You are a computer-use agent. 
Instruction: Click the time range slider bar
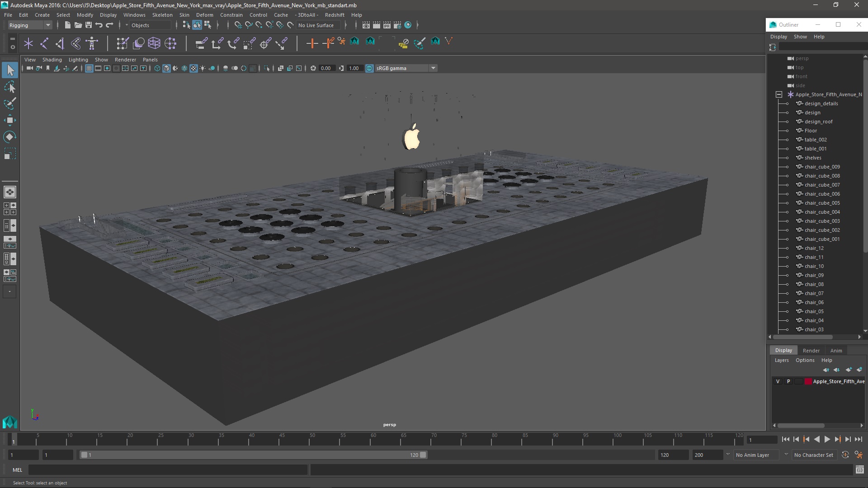(x=253, y=455)
